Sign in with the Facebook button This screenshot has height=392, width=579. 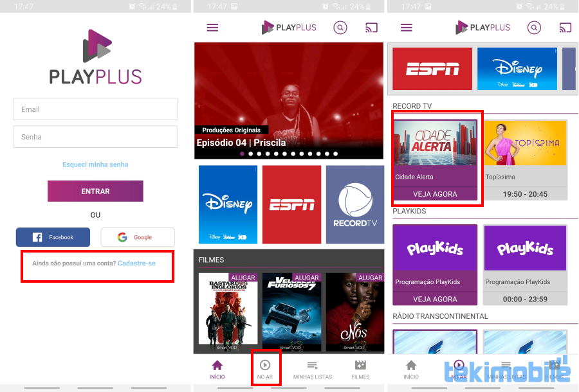click(x=53, y=237)
